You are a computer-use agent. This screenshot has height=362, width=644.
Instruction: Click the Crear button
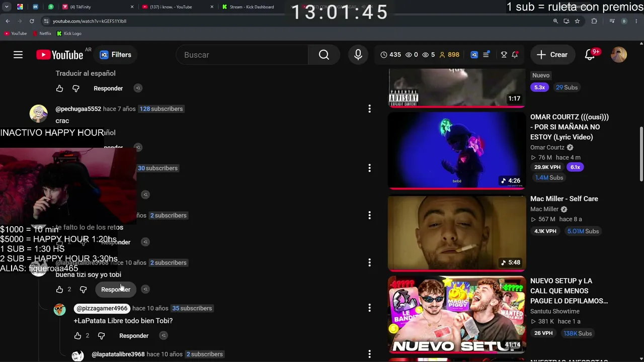pyautogui.click(x=552, y=55)
